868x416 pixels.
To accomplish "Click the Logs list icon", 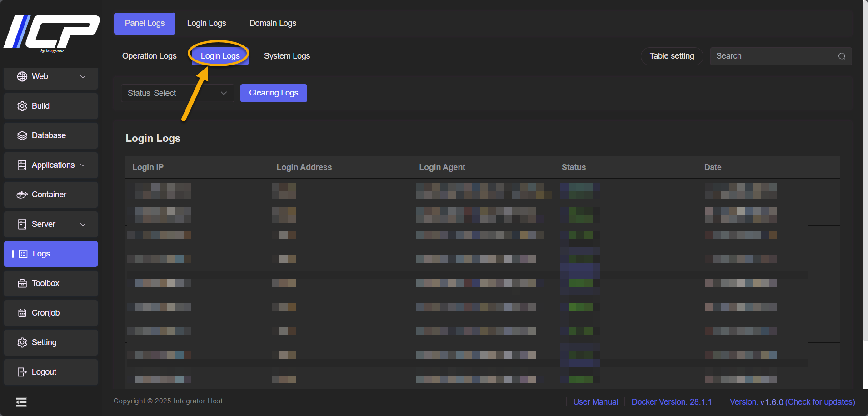I will (x=23, y=254).
